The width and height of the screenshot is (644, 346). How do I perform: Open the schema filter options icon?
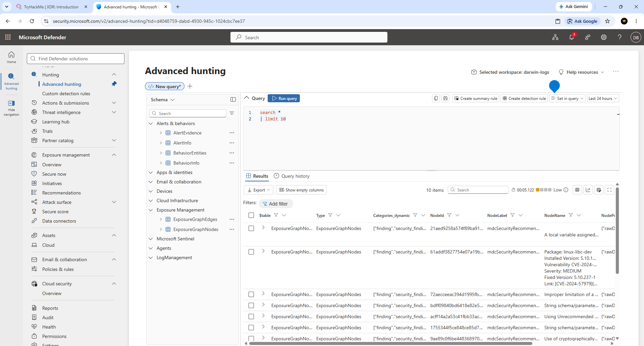point(232,113)
